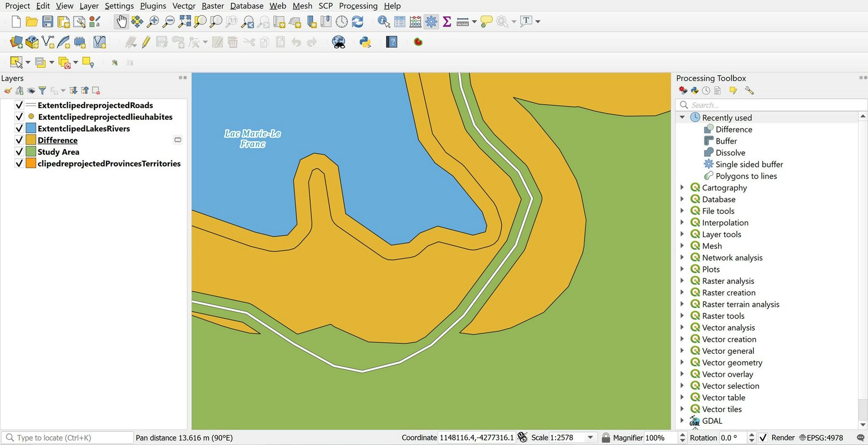The height and width of the screenshot is (445, 868).
Task: Open the Python Console
Action: click(366, 42)
